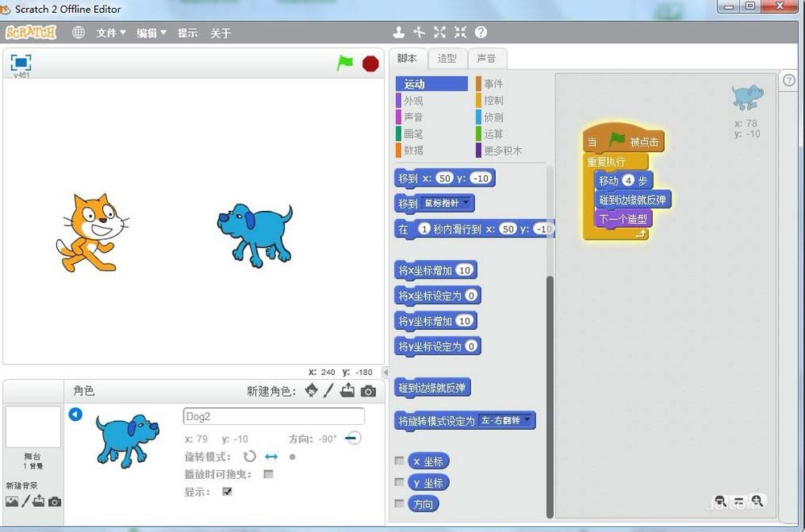Image resolution: width=805 pixels, height=532 pixels.
Task: Switch to the 造型 tab
Action: [x=447, y=59]
